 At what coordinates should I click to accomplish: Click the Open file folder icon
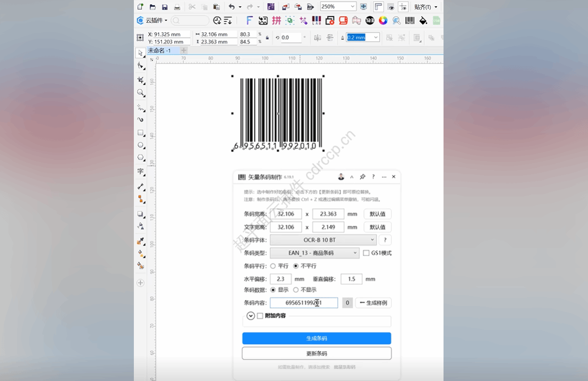152,7
